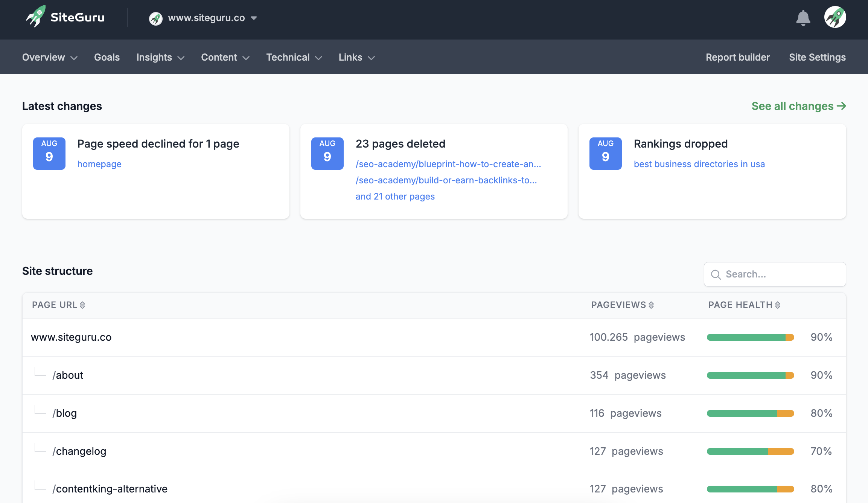Expand the Insights menu
The image size is (868, 503).
click(160, 57)
